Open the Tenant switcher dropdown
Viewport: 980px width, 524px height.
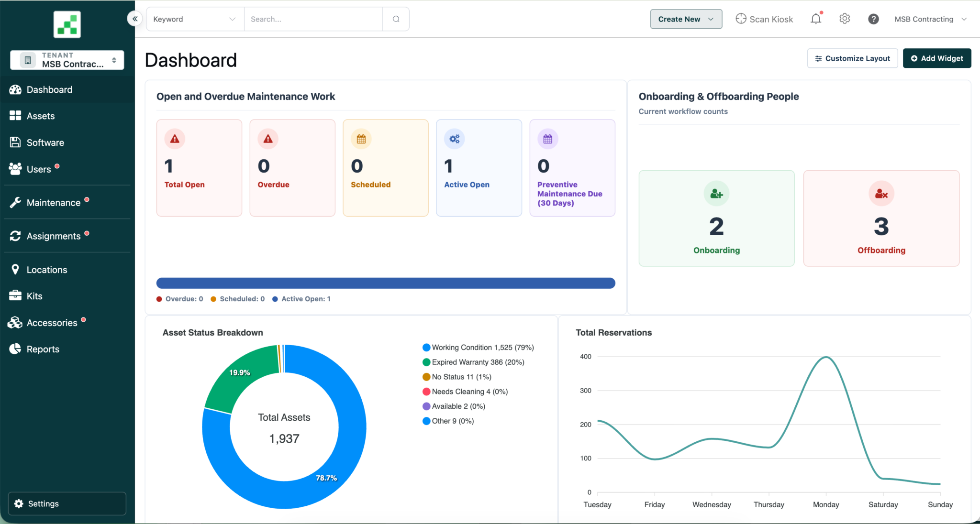67,60
